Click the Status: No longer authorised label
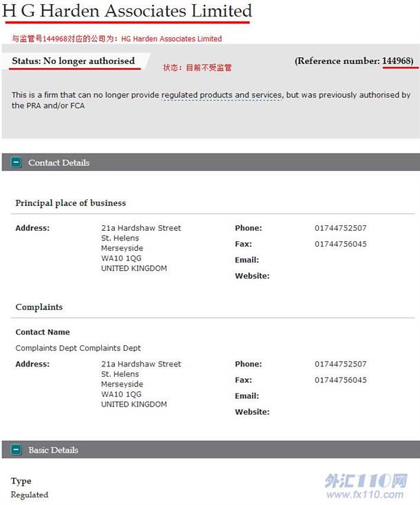Viewport: 420px width, 505px height. tap(74, 61)
